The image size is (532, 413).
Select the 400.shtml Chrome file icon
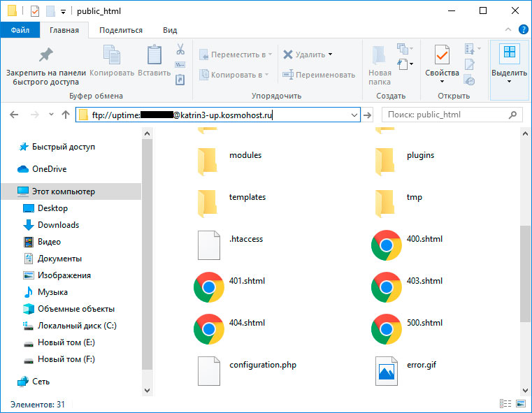click(x=386, y=245)
